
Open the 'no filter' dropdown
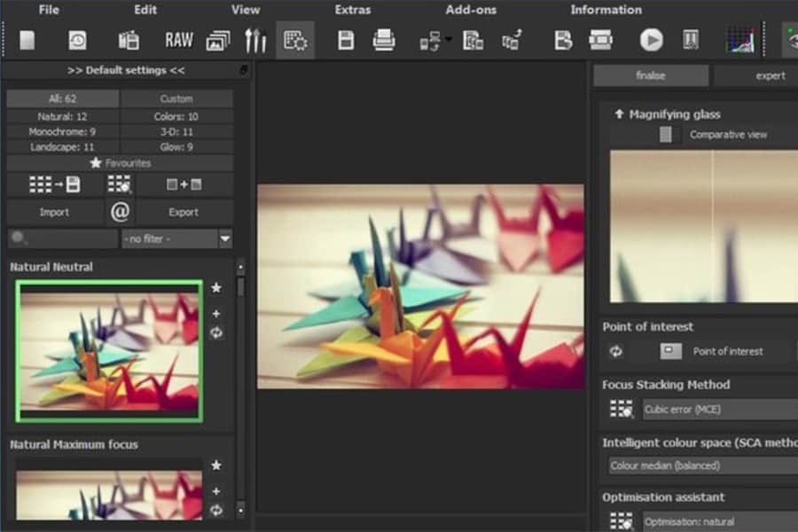(x=176, y=239)
